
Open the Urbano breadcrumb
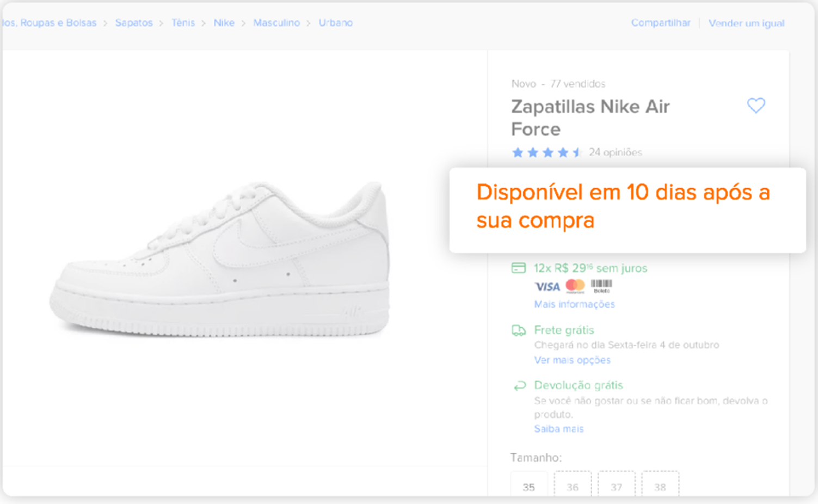point(335,23)
